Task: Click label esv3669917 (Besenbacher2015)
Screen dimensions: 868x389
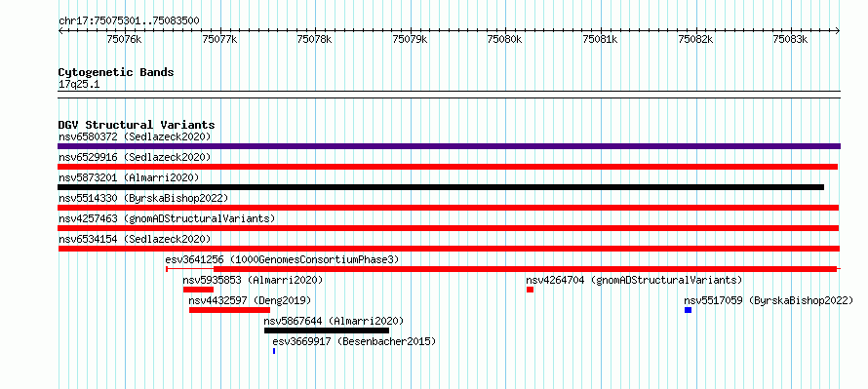Action: click(354, 341)
